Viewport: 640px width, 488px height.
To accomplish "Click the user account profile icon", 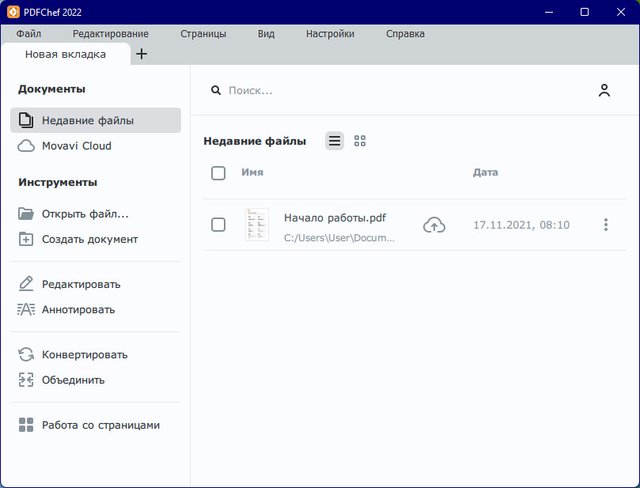I will click(604, 90).
